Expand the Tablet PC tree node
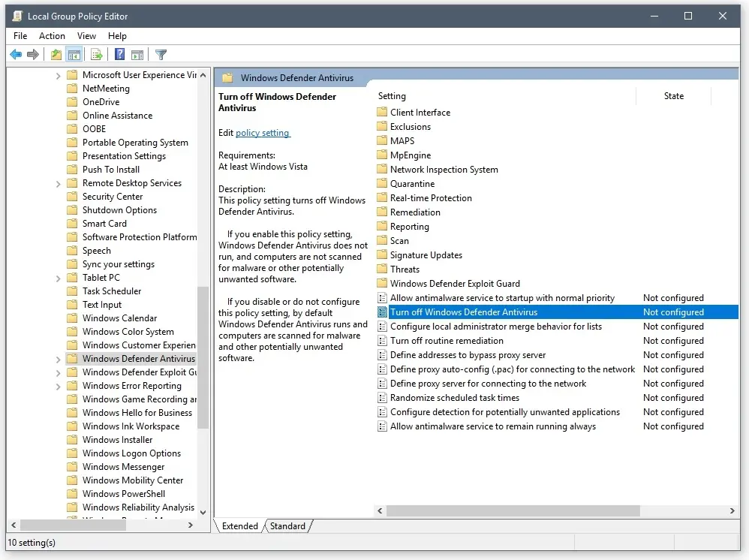 click(x=58, y=278)
